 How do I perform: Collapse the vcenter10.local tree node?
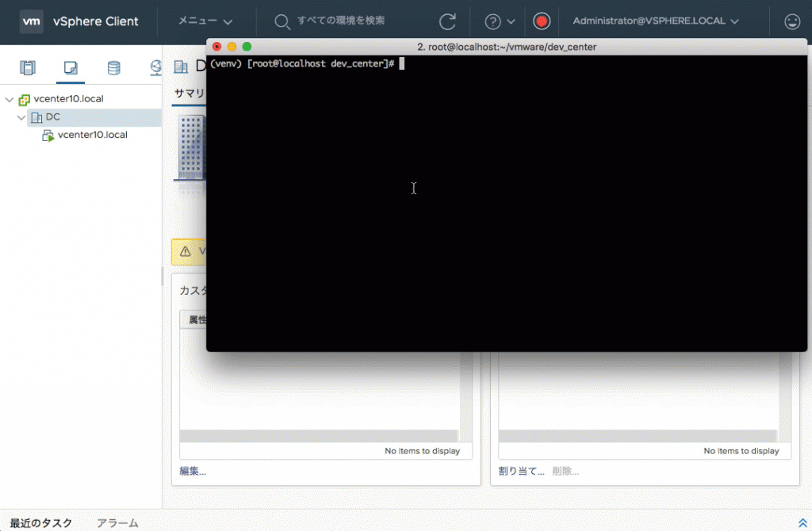coord(10,98)
